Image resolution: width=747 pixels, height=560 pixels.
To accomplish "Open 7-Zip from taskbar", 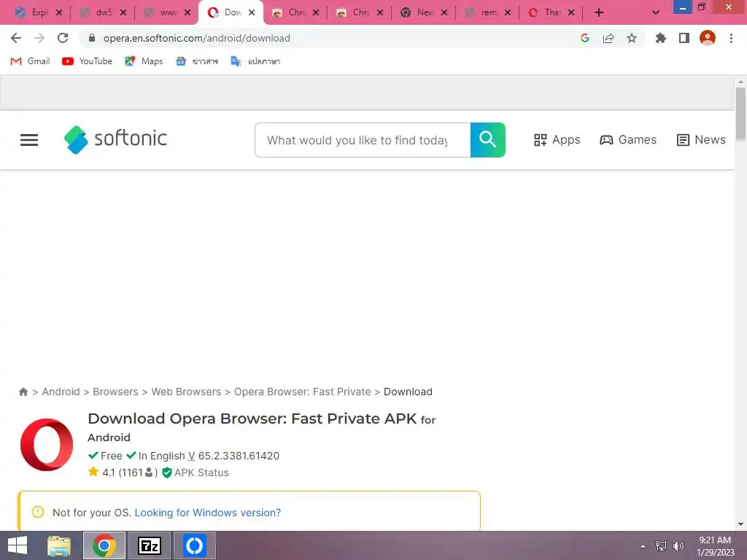I will pos(149,545).
